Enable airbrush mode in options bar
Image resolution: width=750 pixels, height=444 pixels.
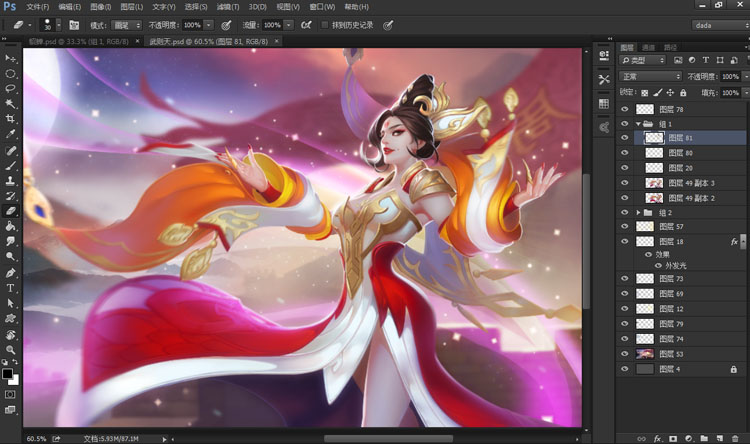(306, 25)
